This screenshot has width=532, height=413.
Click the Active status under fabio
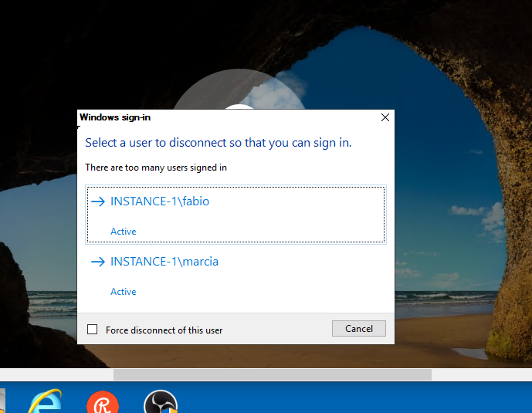point(124,232)
